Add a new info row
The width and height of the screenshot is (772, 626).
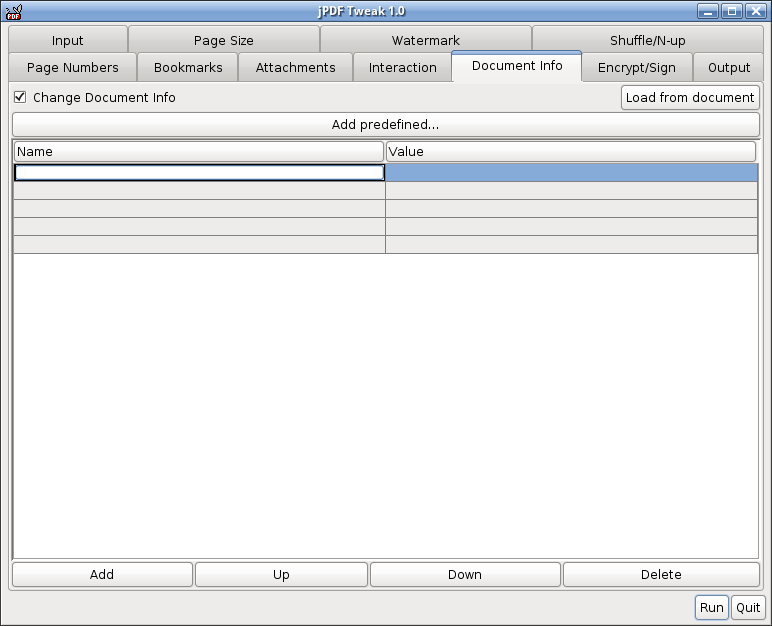(x=102, y=575)
